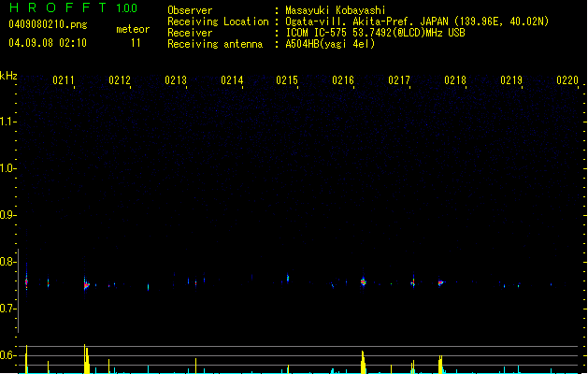Image resolution: width=588 pixels, height=374 pixels.
Task: Click the HROFFT 1.0.0 title text
Action: coord(74,7)
